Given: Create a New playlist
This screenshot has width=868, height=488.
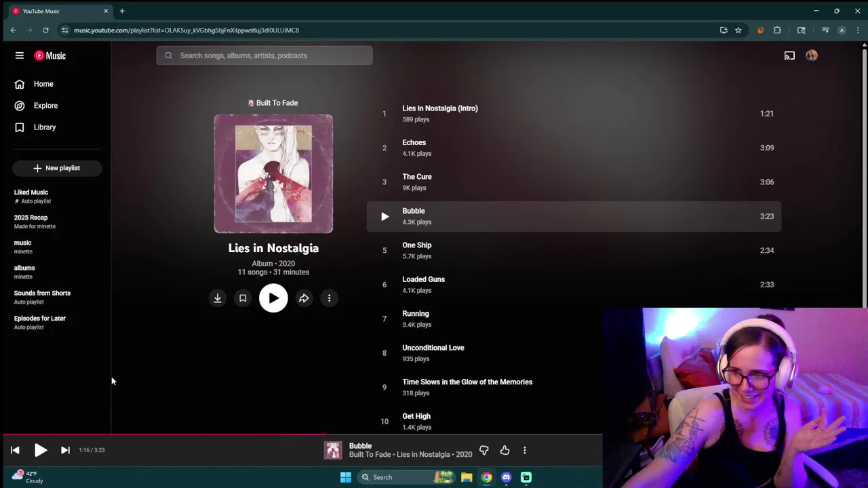Looking at the screenshot, I should point(57,168).
